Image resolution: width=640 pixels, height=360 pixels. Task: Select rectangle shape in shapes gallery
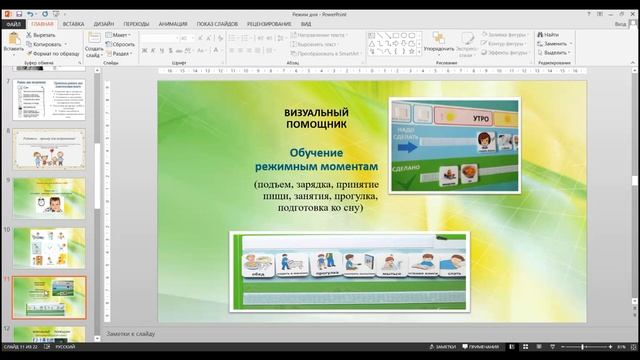coord(396,36)
